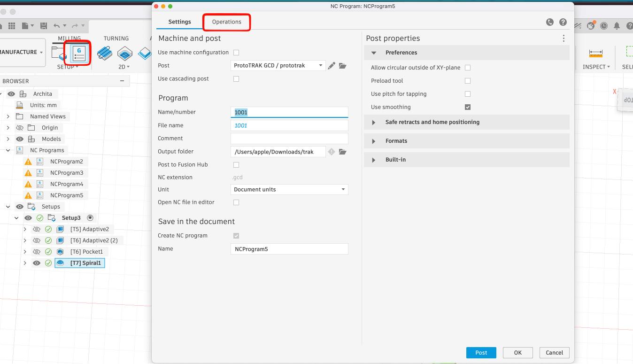This screenshot has width=633, height=364.
Task: Open the Unit dropdown
Action: click(289, 190)
